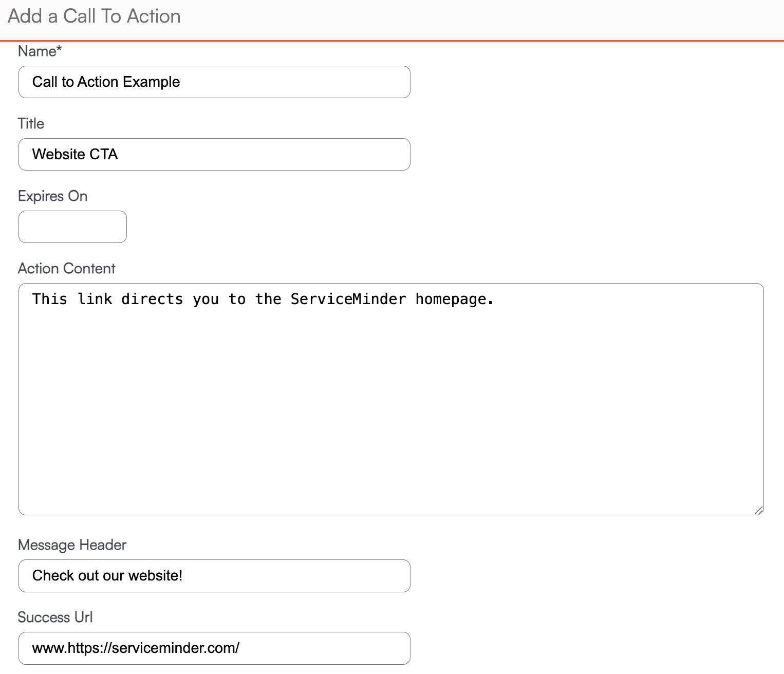Click the Message Header label
Screen dimensions: 784x674
tap(72, 545)
